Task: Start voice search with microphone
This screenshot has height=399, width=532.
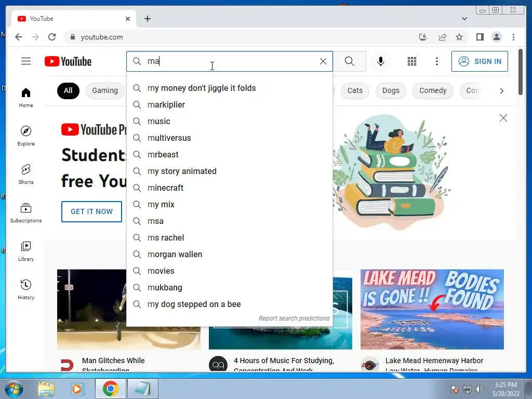Action: [x=381, y=61]
